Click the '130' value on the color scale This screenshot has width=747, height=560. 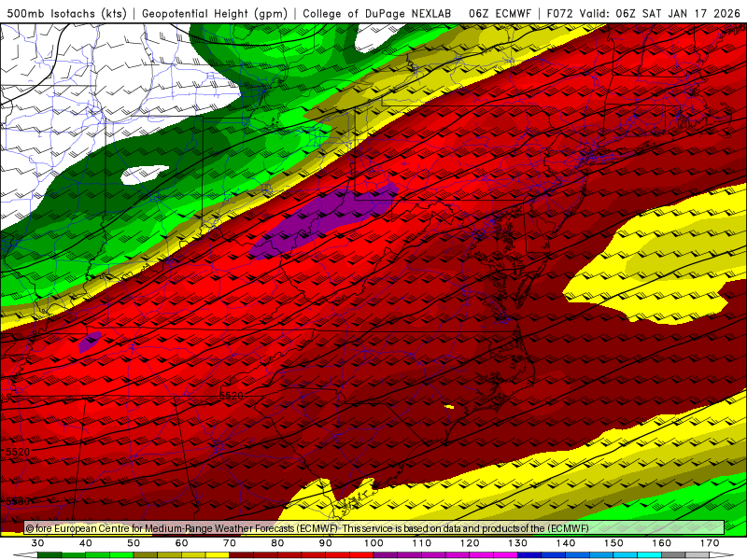pos(518,543)
